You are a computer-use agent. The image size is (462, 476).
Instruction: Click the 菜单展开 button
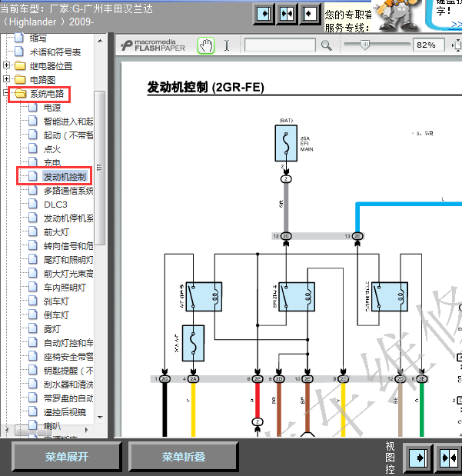coord(66,457)
